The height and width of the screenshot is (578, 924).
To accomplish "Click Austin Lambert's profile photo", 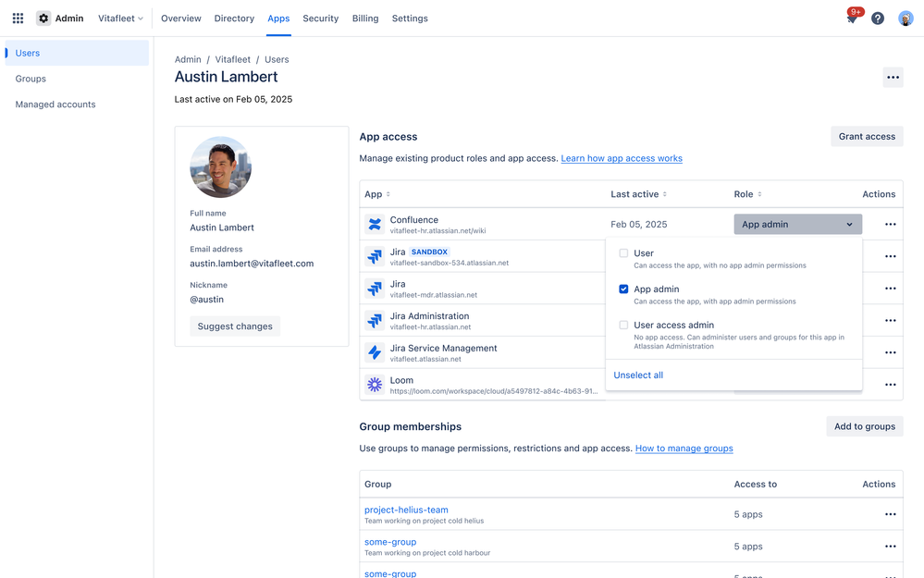I will pos(220,166).
